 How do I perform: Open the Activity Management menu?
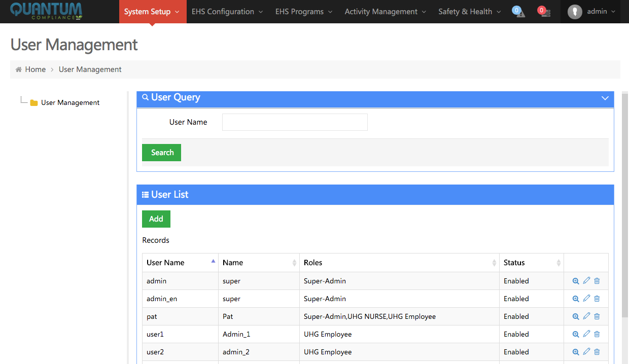click(x=385, y=12)
